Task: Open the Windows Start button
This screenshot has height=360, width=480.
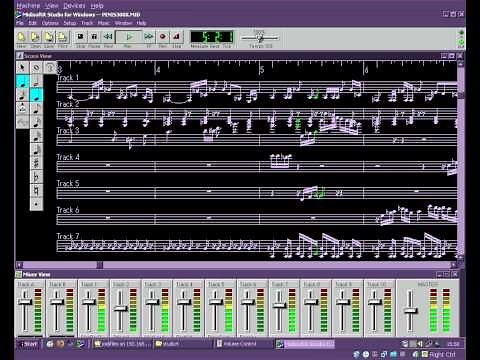Action: [29, 344]
